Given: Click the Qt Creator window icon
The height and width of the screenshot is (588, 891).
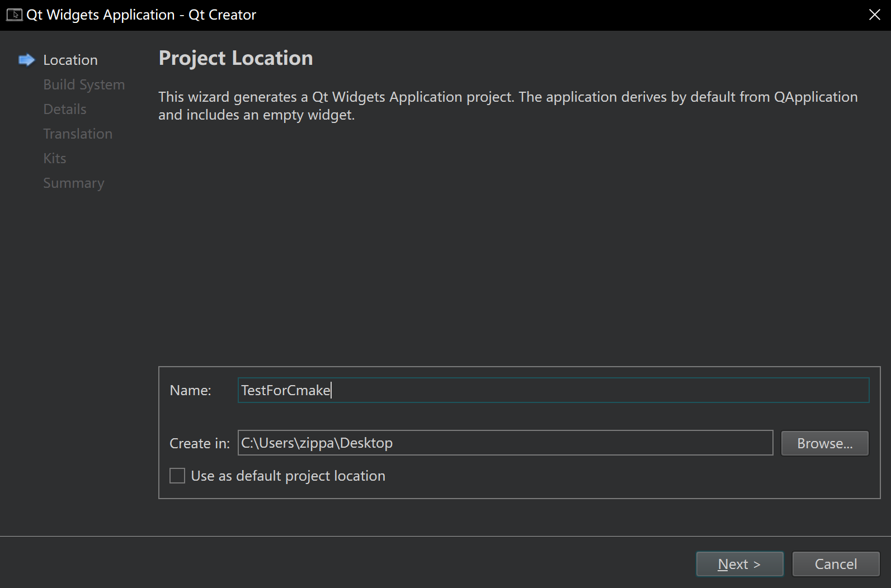Looking at the screenshot, I should [x=14, y=15].
